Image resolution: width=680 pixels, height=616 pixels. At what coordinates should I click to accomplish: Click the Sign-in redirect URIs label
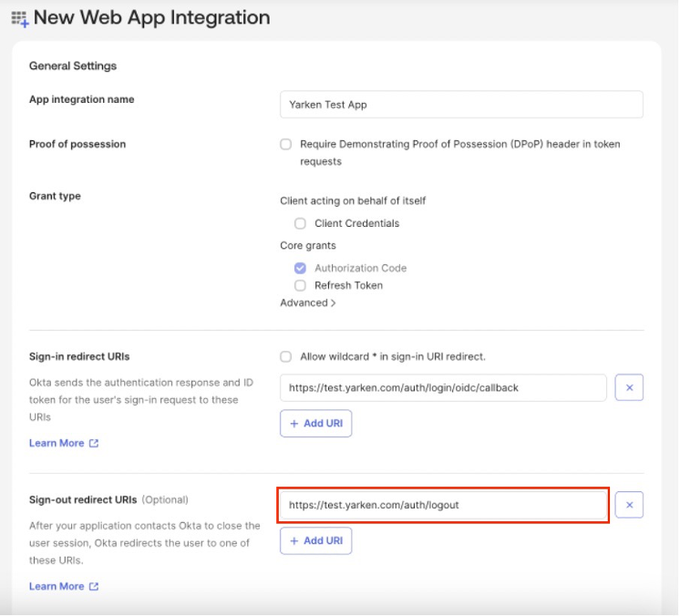(79, 357)
